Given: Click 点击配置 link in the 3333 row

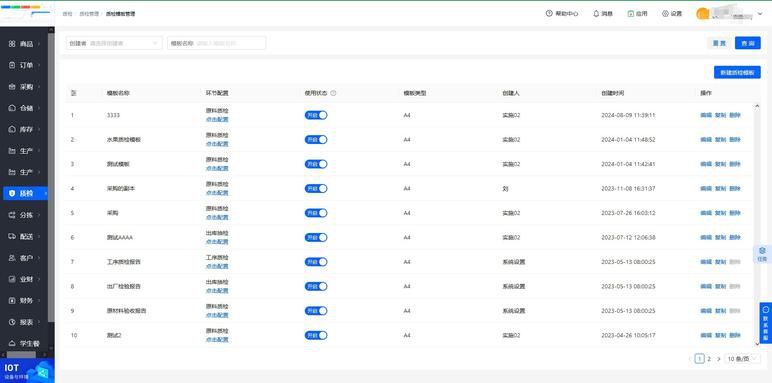Looking at the screenshot, I should coord(217,119).
